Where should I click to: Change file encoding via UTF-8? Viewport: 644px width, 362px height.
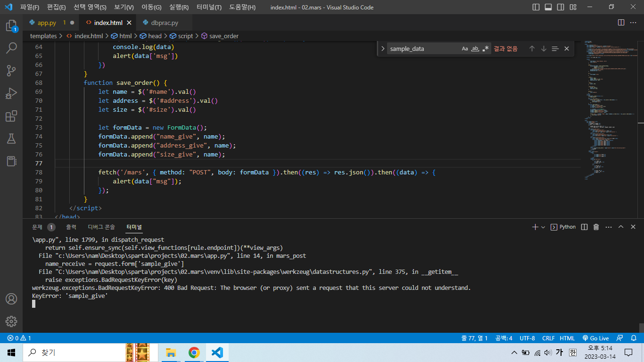[x=527, y=338]
